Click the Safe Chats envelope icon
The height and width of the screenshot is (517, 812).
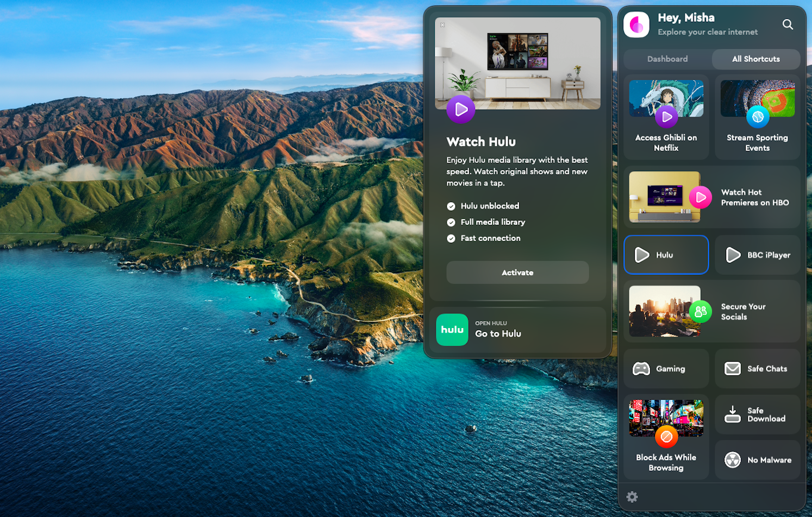[732, 368]
